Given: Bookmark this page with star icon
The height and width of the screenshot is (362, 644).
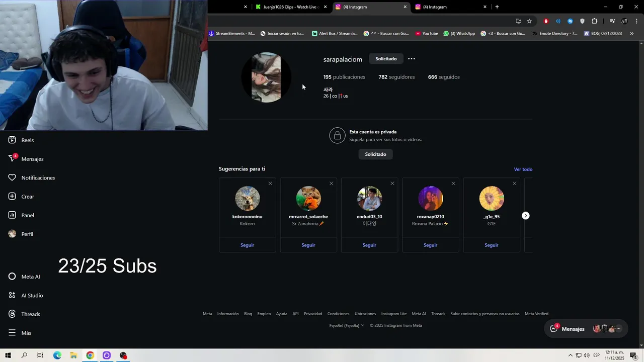Looking at the screenshot, I should pos(529,21).
